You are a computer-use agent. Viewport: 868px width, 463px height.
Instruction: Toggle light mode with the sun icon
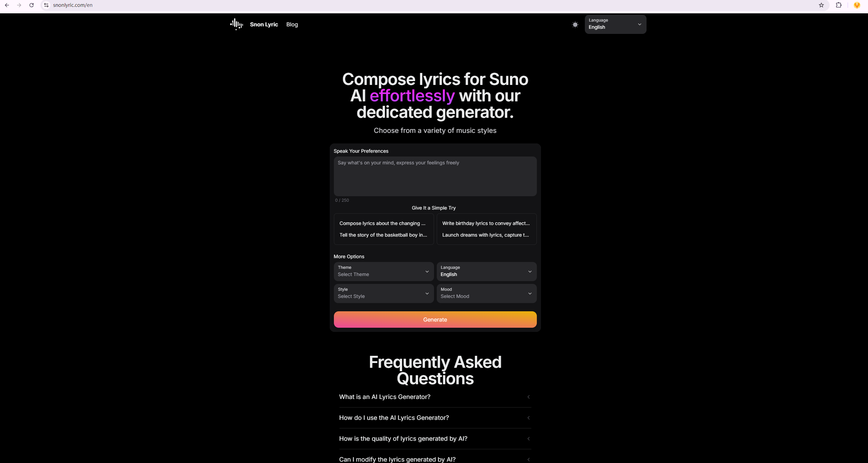click(x=575, y=24)
